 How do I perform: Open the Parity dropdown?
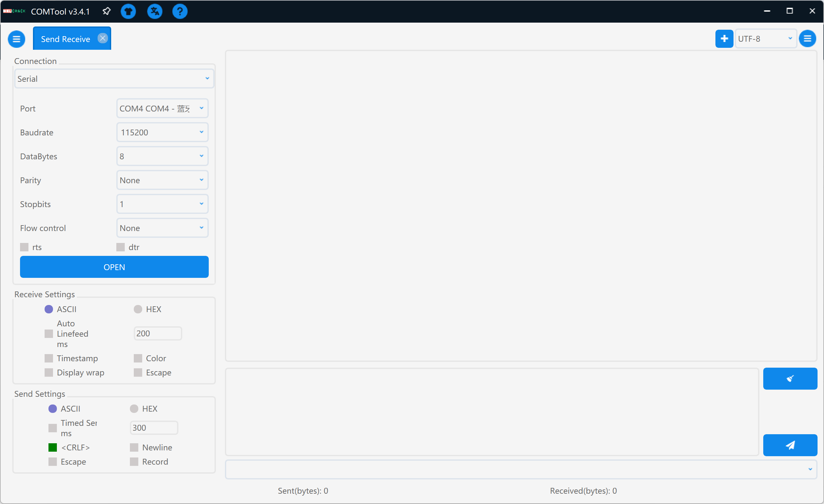162,180
